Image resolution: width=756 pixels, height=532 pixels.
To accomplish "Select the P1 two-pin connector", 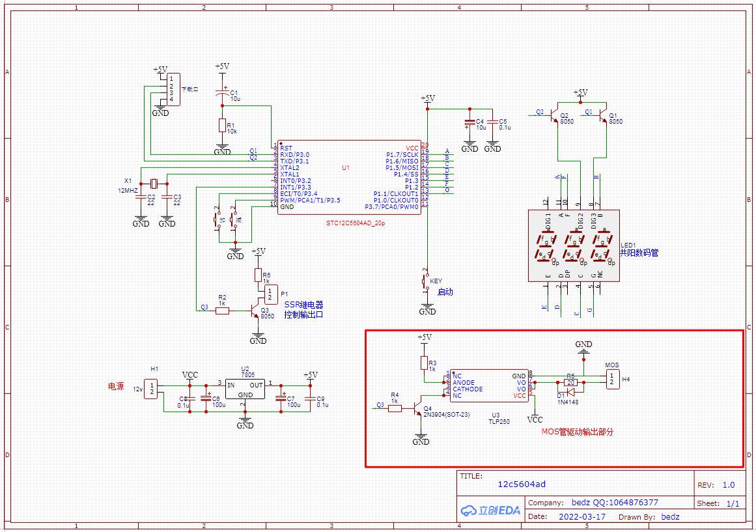I will pyautogui.click(x=271, y=295).
